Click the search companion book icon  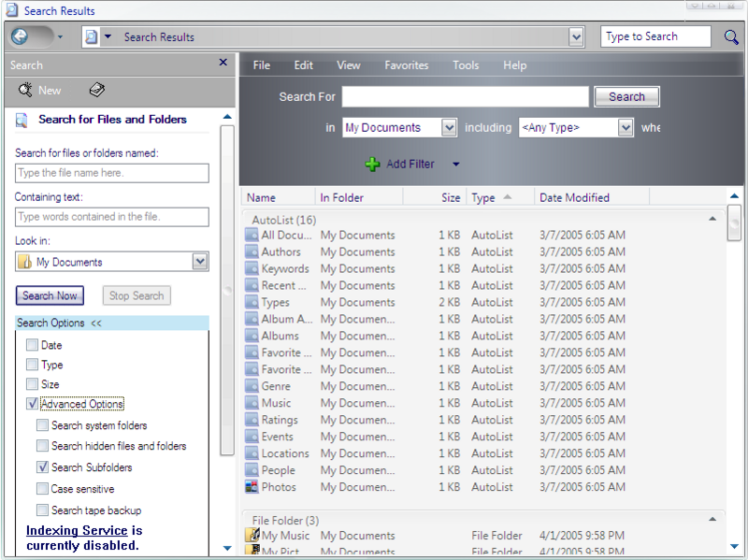(x=97, y=91)
